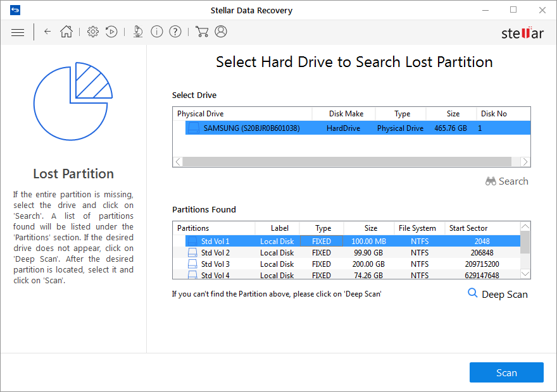Sort by Start Sector column header
Image resolution: width=557 pixels, height=392 pixels.
[x=468, y=228]
